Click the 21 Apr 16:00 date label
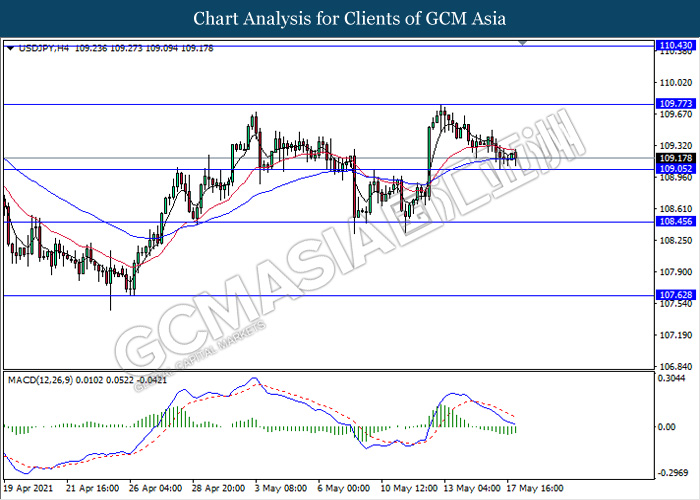The height and width of the screenshot is (500, 700). (x=92, y=488)
